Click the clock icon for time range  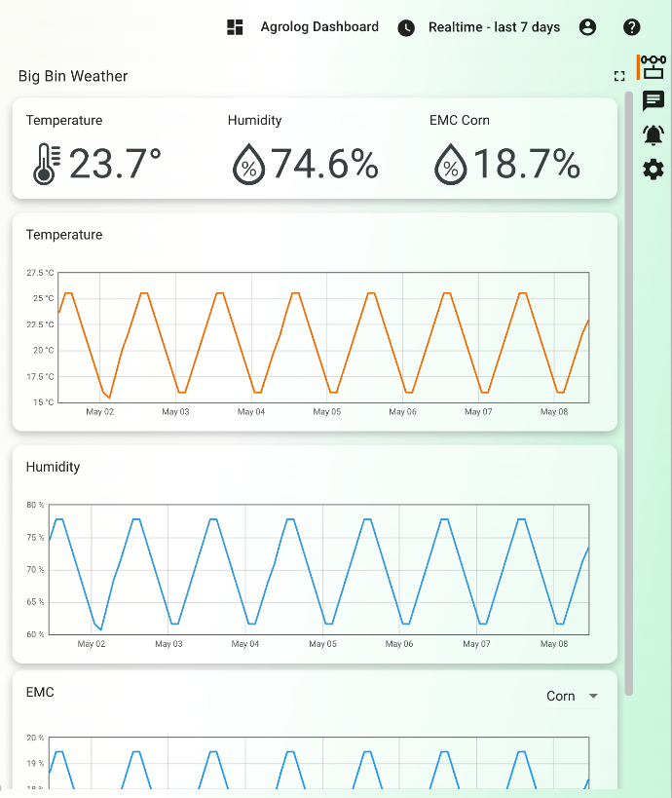406,28
